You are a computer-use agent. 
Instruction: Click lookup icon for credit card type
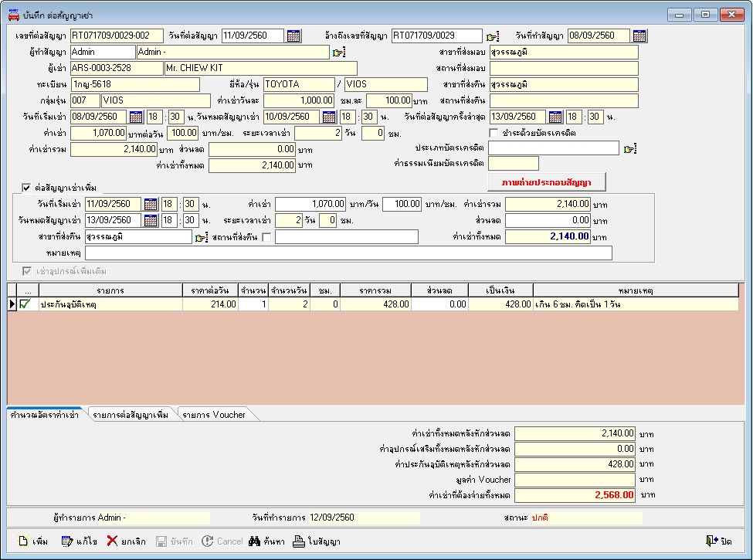[630, 148]
